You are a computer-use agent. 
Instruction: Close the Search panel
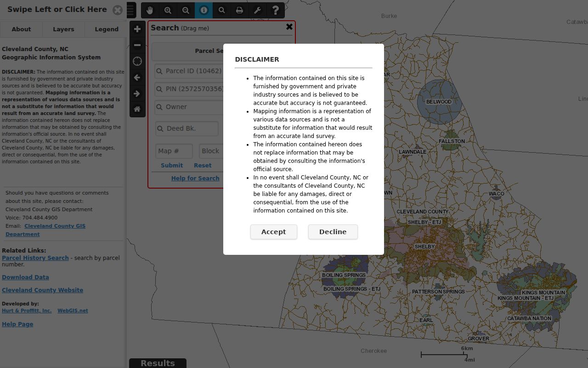pos(289,27)
